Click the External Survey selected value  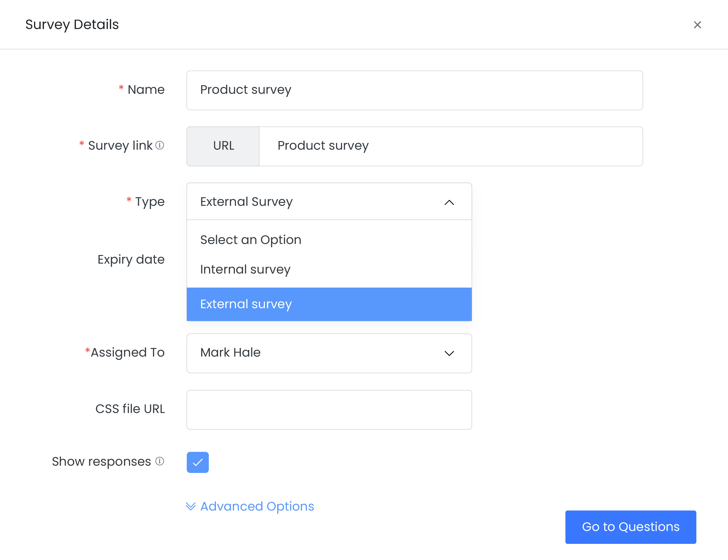point(246,202)
